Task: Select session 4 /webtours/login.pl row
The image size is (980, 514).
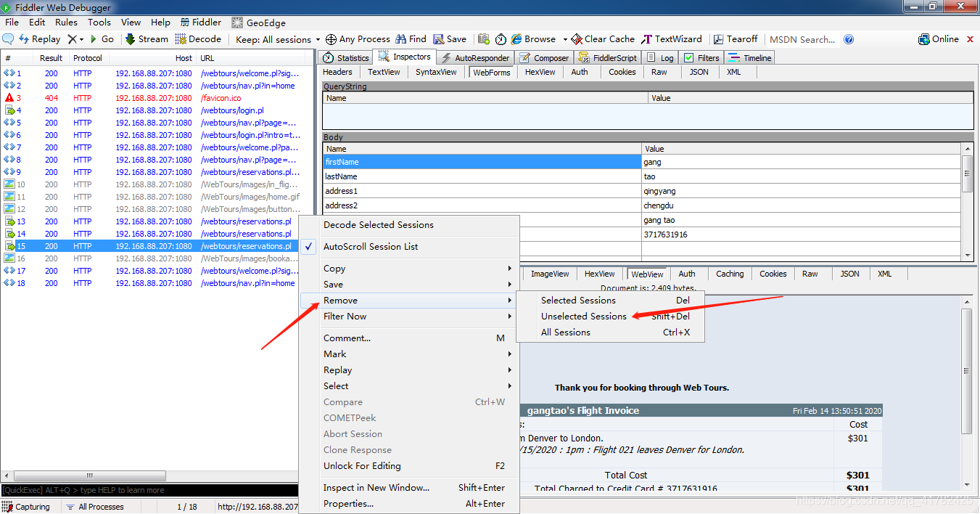Action: tap(149, 110)
